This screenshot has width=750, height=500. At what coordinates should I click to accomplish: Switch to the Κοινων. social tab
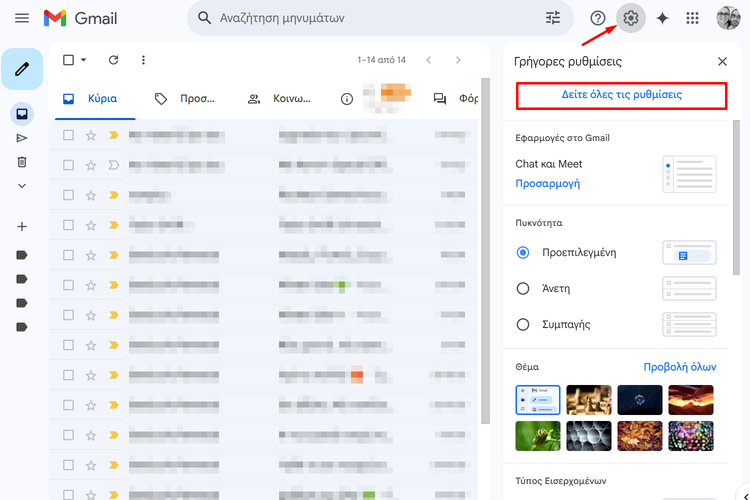[280, 99]
